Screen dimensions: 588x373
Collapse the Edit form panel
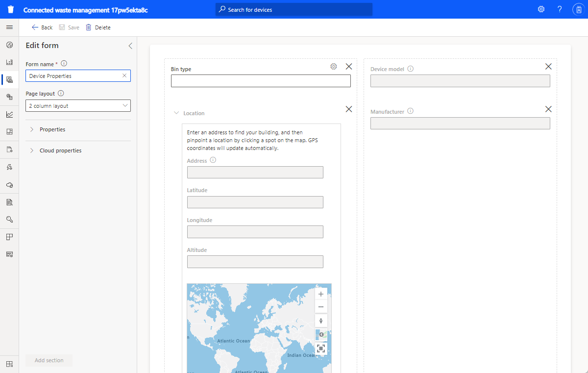[130, 46]
